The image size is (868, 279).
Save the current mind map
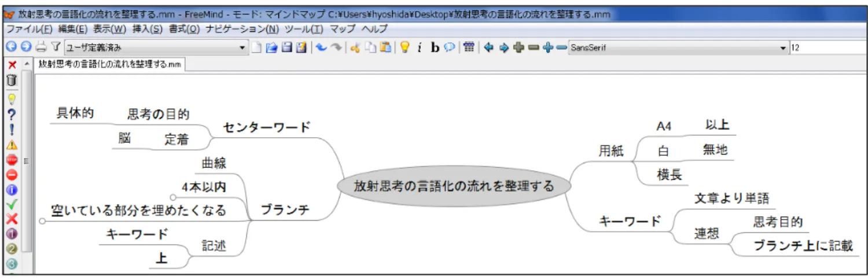point(286,48)
